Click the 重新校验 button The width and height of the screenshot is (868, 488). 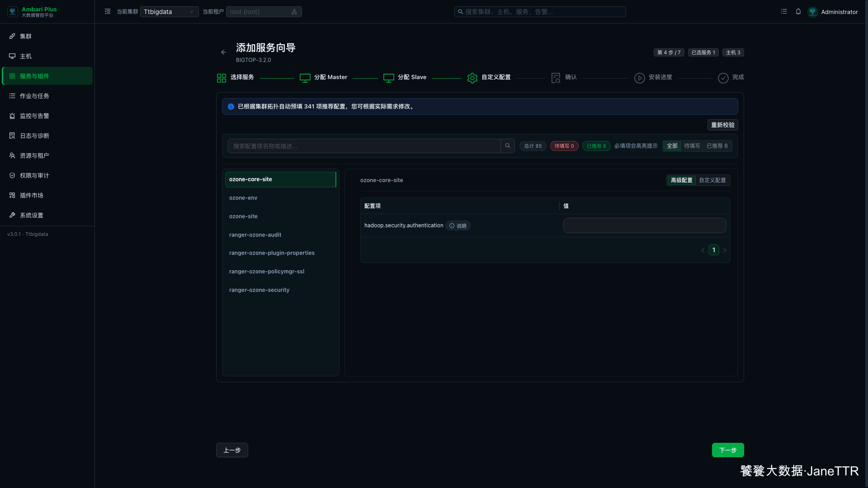(x=723, y=125)
